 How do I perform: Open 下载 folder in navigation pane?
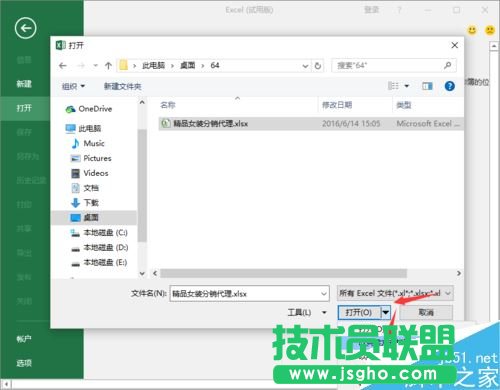click(85, 203)
